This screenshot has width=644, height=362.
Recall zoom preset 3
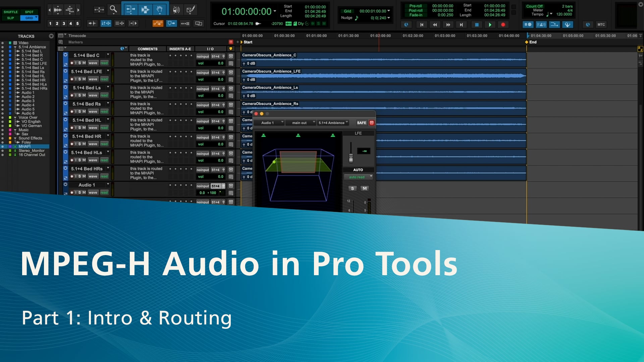click(x=64, y=23)
